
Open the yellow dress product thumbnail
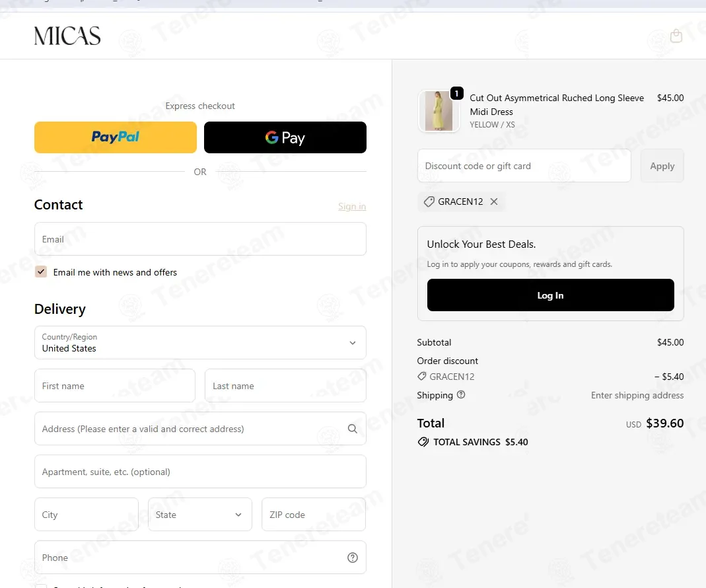click(439, 111)
